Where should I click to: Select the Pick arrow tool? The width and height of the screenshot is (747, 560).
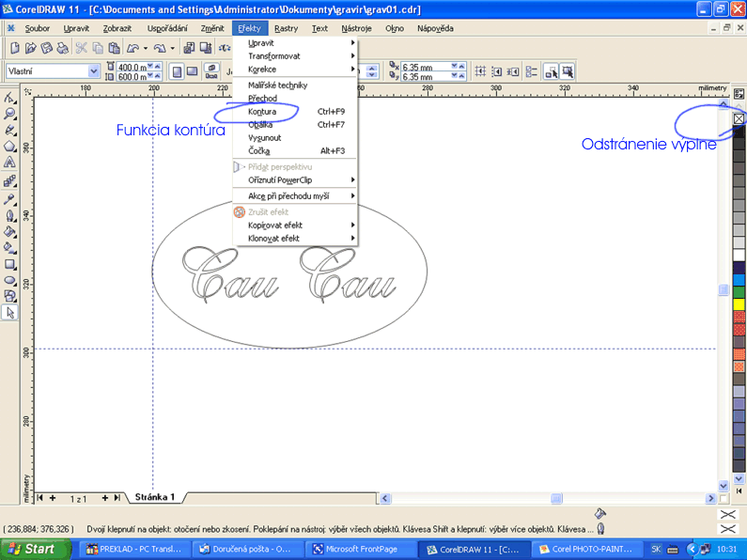tap(9, 313)
